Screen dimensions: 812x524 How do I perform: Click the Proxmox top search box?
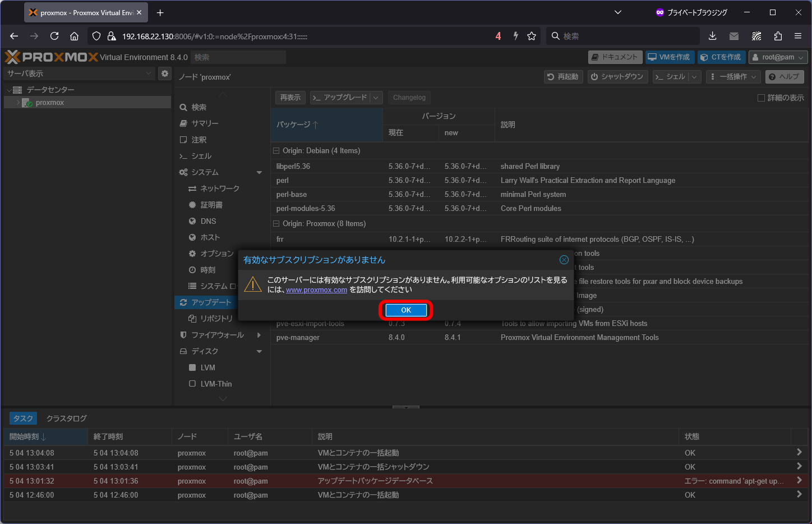click(238, 57)
